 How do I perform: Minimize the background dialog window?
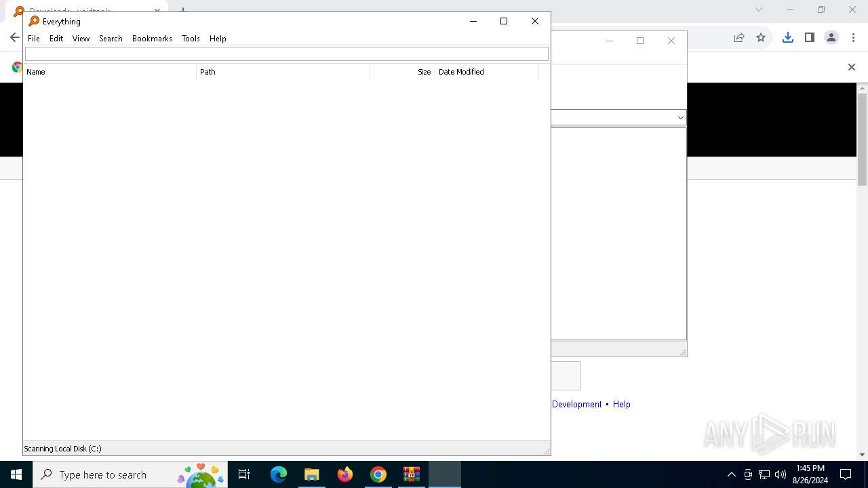coord(609,41)
